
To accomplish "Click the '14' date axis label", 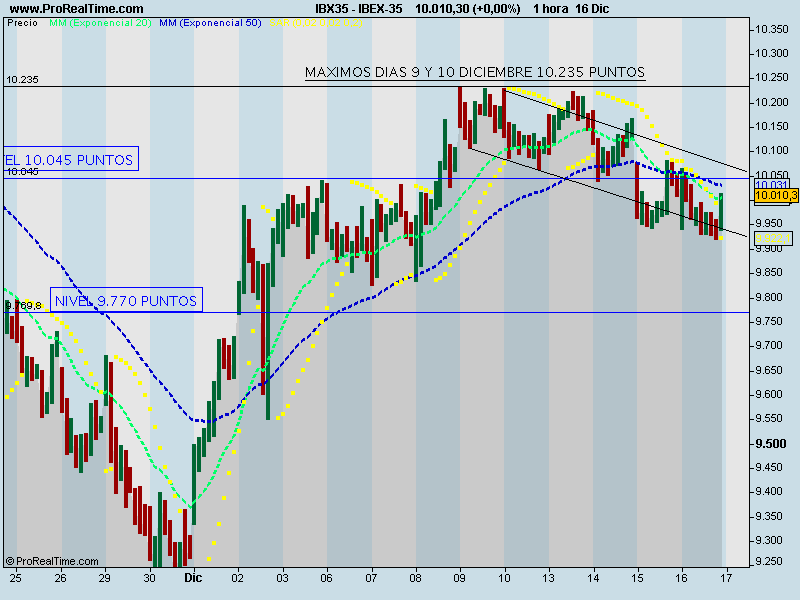I will 593,578.
